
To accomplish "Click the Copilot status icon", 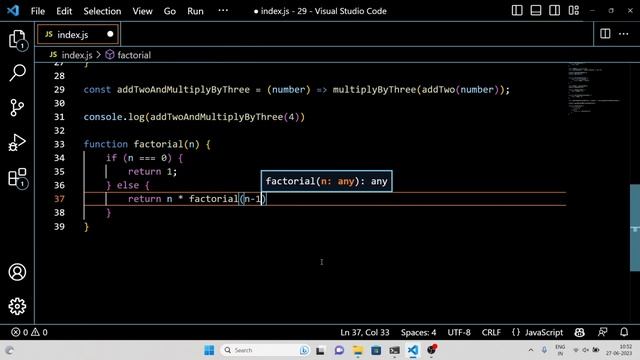I will click(x=579, y=332).
